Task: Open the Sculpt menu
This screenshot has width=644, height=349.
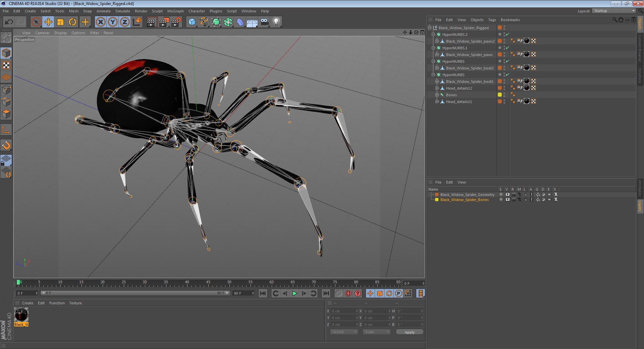Action: (157, 11)
